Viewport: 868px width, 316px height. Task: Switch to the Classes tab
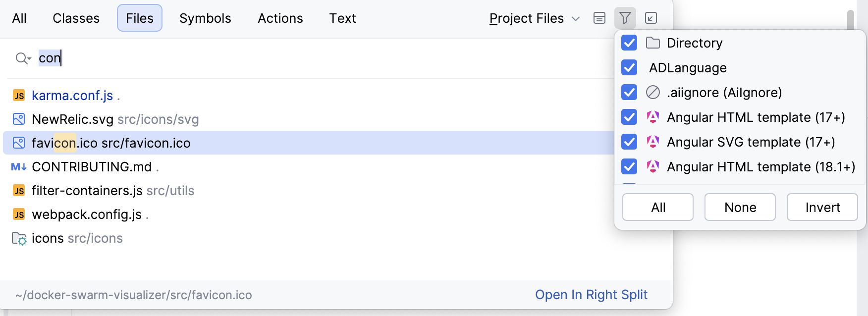pyautogui.click(x=76, y=18)
